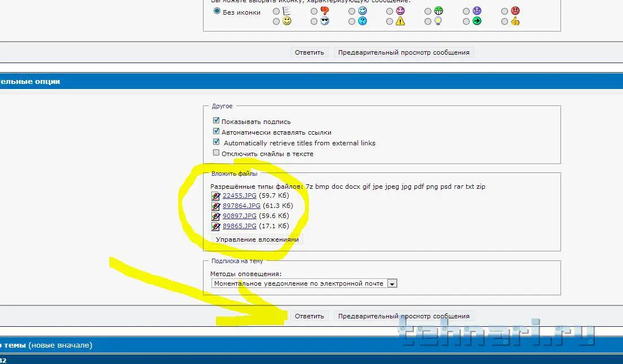
Task: Enable 'Отключить смайлы в тексте' checkbox
Action: (216, 153)
